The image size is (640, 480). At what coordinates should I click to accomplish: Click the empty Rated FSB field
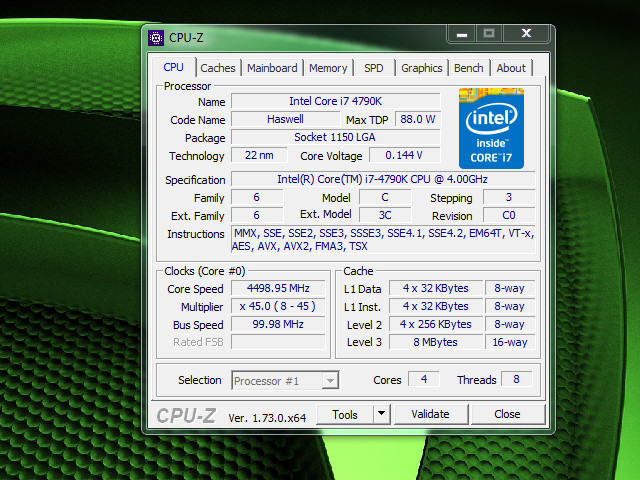(x=278, y=342)
